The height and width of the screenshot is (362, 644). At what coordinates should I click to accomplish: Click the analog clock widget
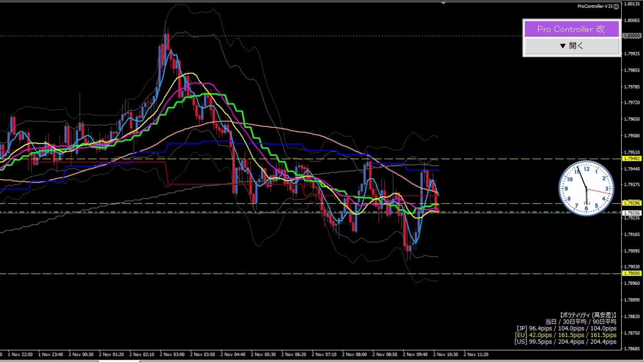(x=586, y=188)
